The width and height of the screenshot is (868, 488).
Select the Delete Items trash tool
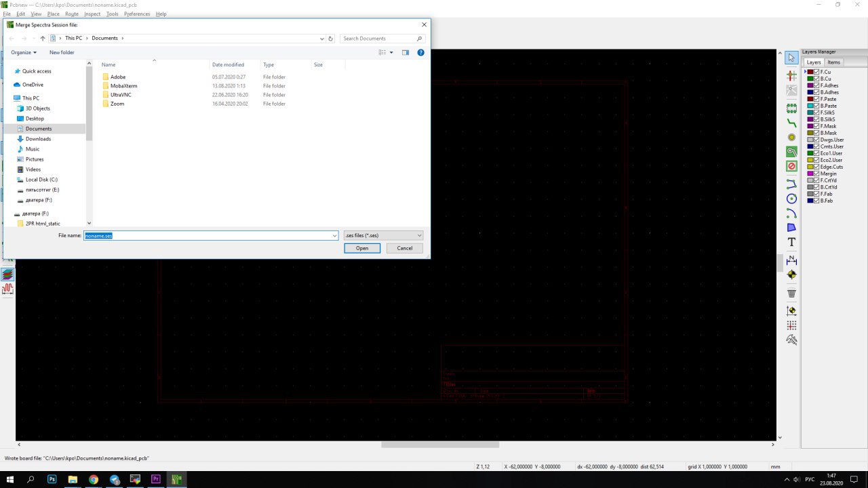tap(791, 293)
